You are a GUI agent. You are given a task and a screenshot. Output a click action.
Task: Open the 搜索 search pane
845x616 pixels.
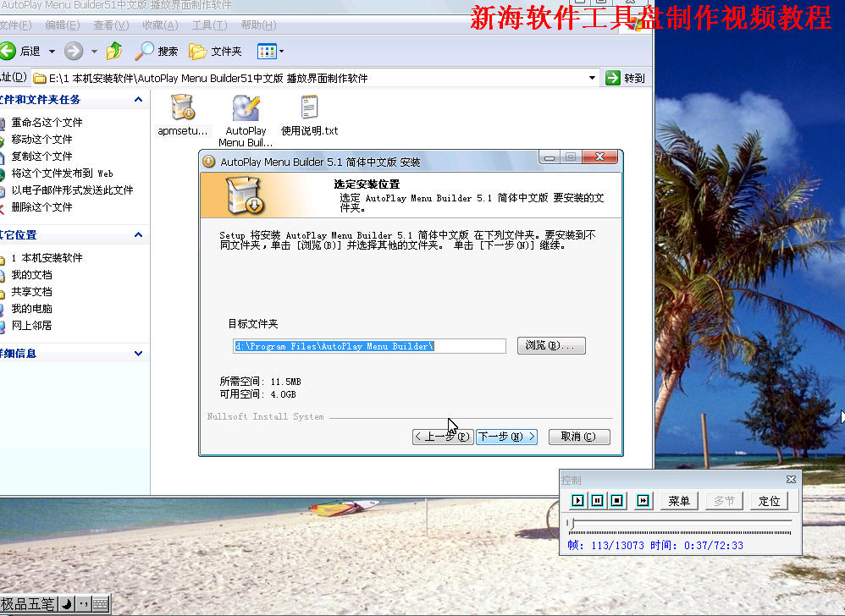pos(156,51)
